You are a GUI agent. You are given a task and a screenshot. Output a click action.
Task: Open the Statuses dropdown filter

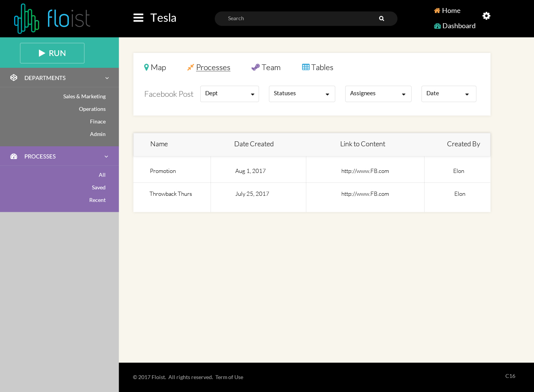(302, 94)
